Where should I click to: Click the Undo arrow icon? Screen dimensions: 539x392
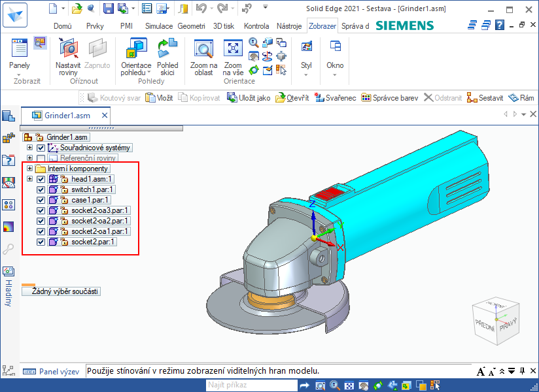tap(201, 8)
